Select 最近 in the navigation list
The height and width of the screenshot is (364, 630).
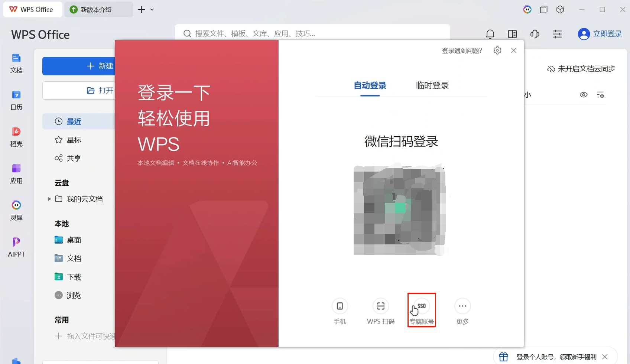79,121
